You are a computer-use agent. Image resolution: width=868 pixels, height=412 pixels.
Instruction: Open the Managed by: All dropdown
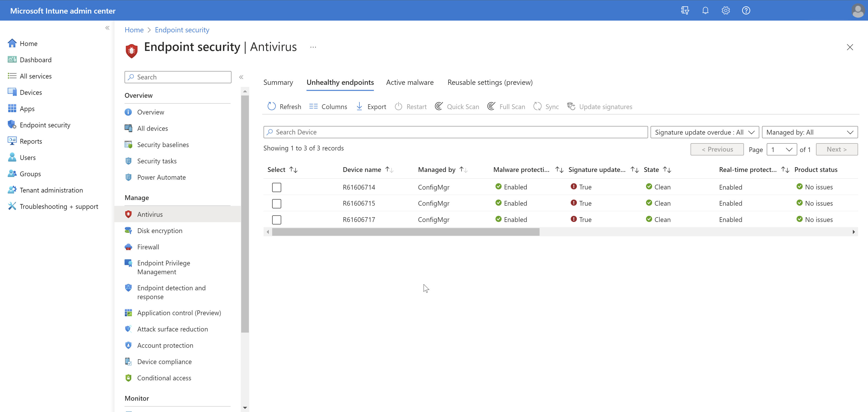(810, 132)
